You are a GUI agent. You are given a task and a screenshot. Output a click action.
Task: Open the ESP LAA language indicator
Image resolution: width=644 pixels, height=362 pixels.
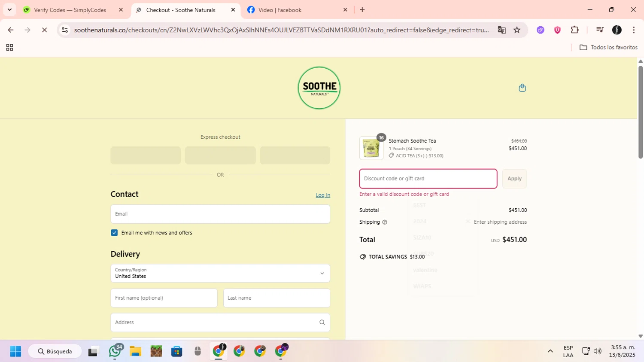pos(568,351)
